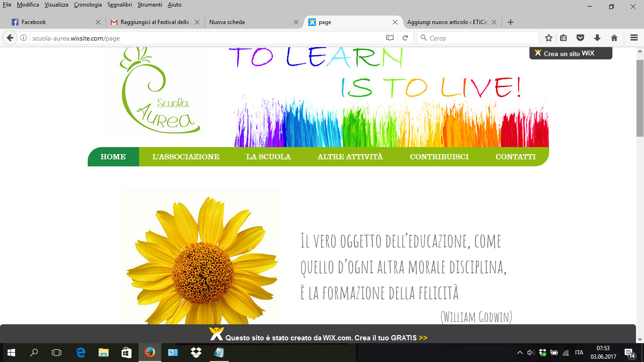The image size is (644, 362).
Task: Click the URL address bar field
Action: click(207, 38)
